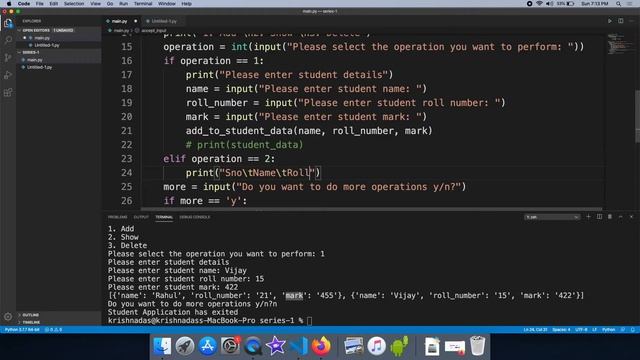
Task: Switch to the Problems panel tab
Action: [118, 217]
